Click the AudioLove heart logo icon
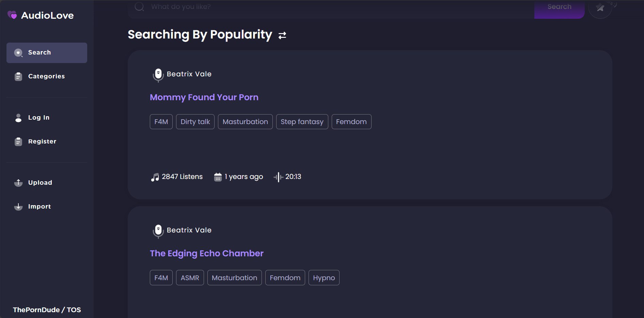 (x=12, y=15)
